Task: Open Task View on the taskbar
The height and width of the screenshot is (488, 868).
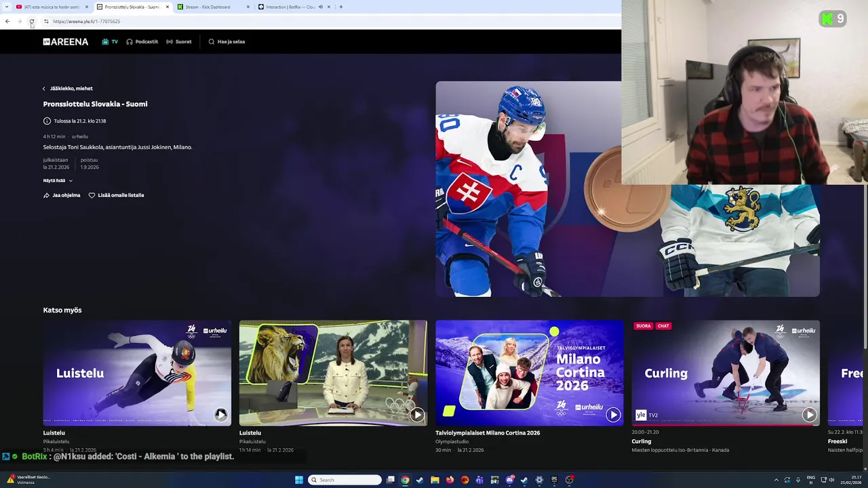Action: 391,480
